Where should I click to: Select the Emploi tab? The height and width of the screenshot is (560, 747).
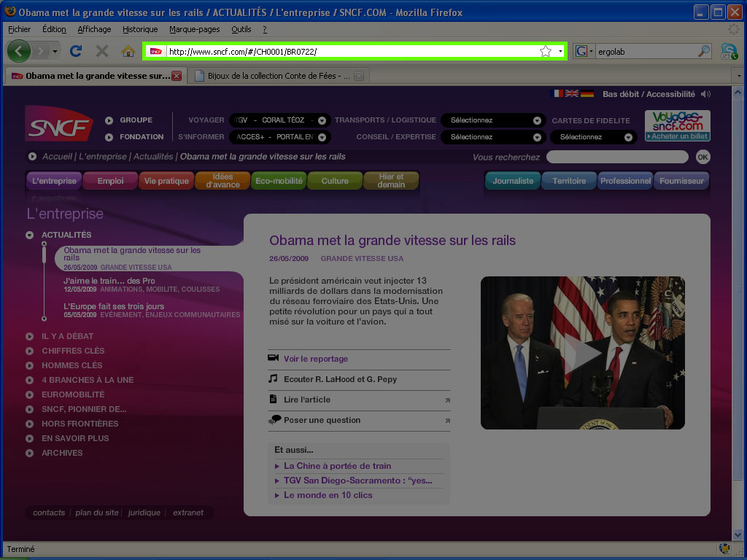click(110, 181)
